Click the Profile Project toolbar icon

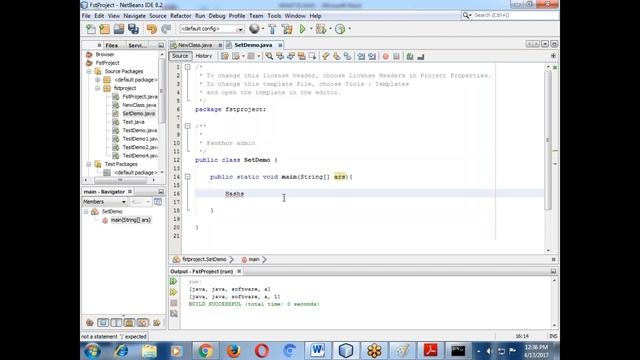(x=340, y=29)
